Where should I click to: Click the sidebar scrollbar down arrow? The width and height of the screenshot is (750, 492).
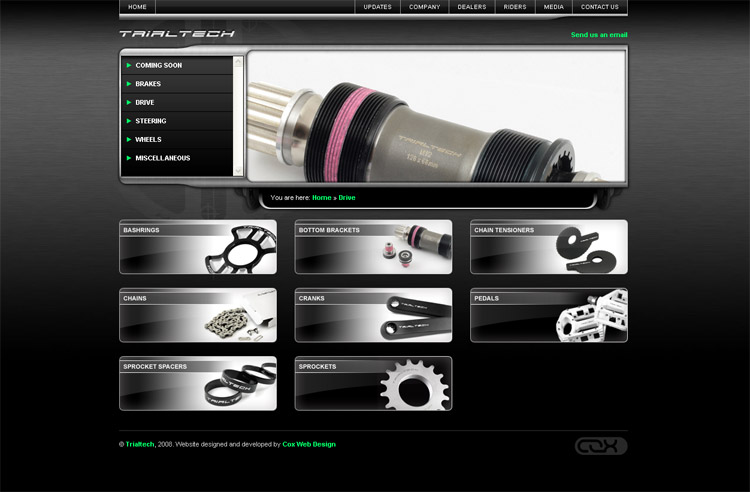coord(238,171)
